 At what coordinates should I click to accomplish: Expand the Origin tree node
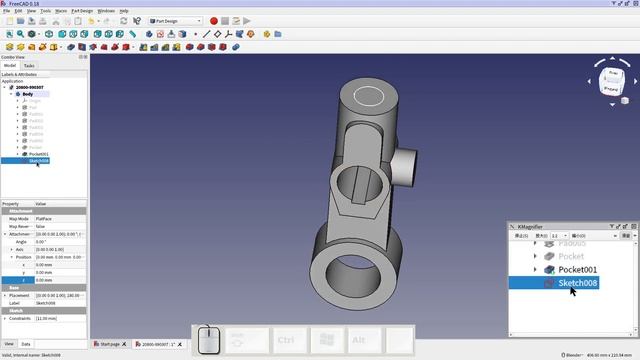(18, 100)
